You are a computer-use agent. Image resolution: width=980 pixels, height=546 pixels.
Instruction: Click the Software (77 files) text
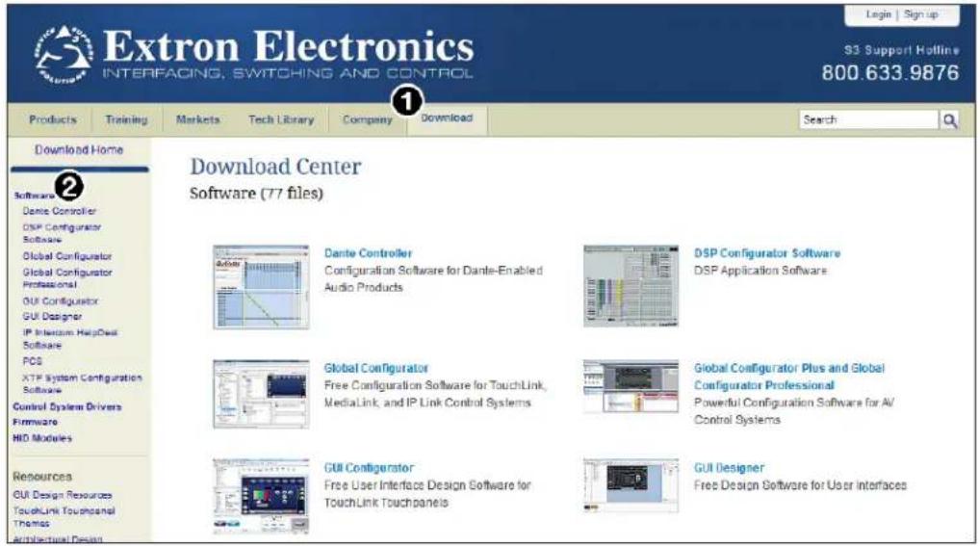pyautogui.click(x=256, y=194)
